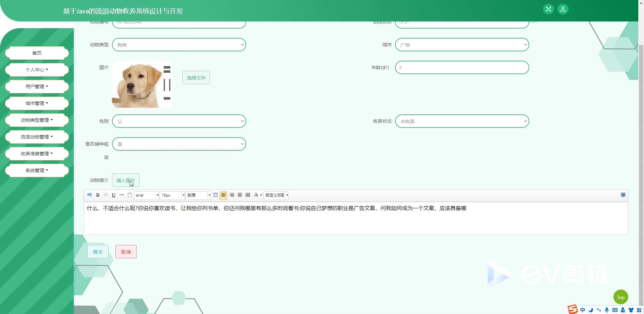644x314 pixels.
Task: Insert a table via editor toolbar
Action: point(215,195)
